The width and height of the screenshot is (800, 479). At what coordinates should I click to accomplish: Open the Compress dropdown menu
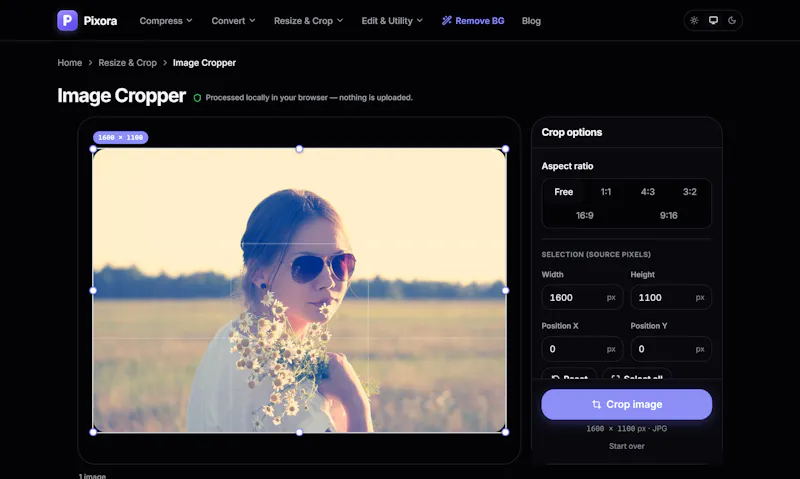166,21
